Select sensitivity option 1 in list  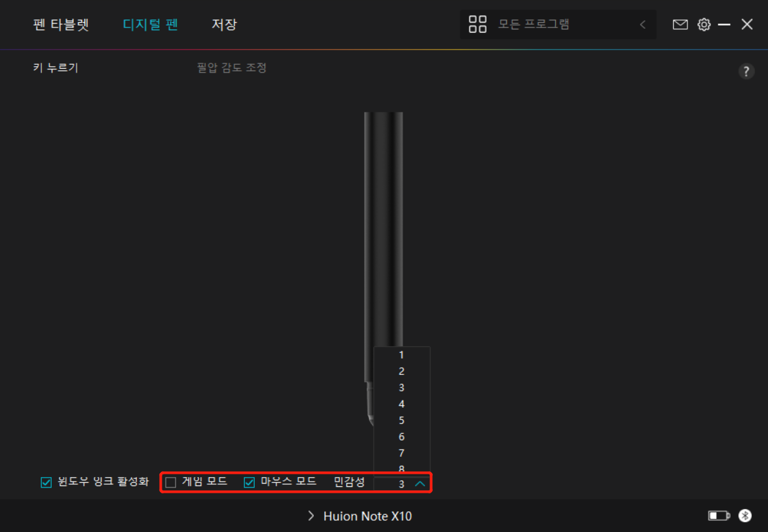401,355
